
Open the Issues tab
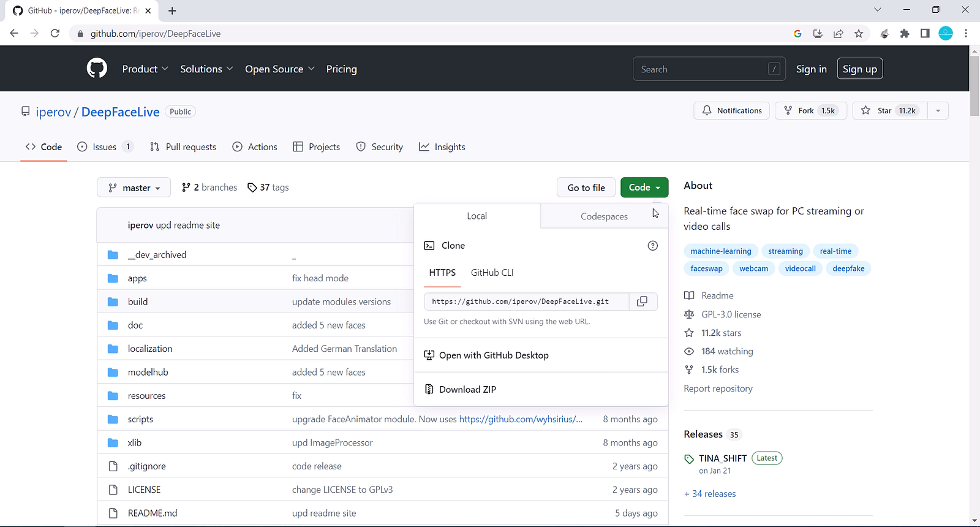click(105, 147)
